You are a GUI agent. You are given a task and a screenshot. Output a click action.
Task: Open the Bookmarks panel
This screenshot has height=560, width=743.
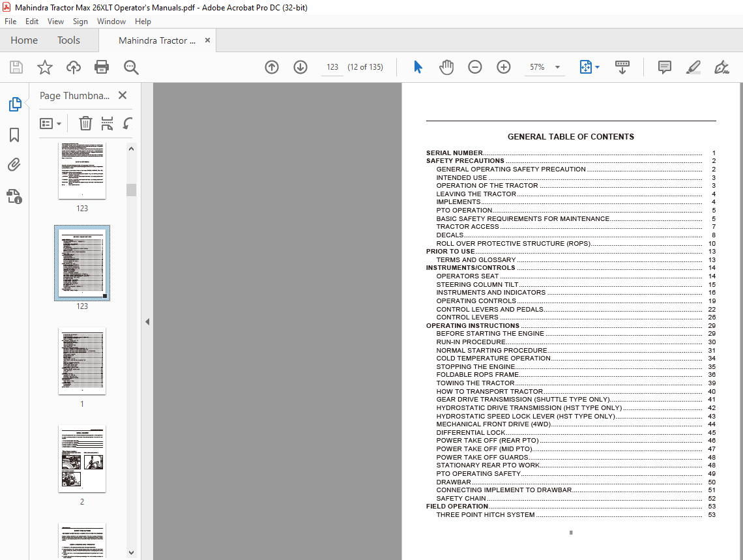[14, 135]
